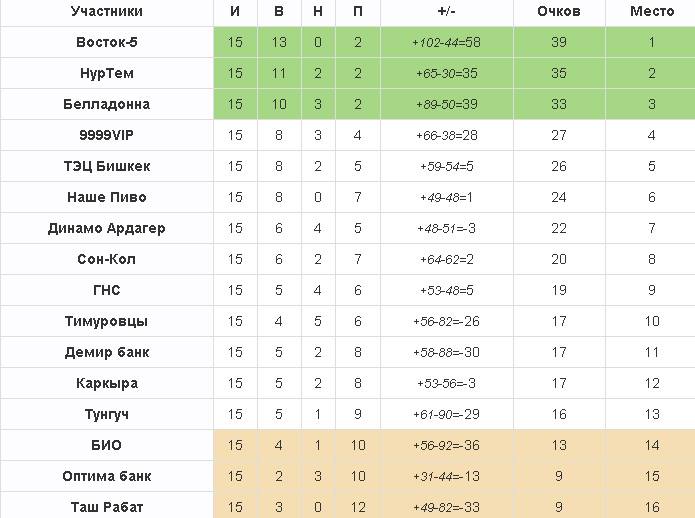Screen dimensions: 695x518
Task: Click the Сон-Кол team name
Action: click(106, 259)
